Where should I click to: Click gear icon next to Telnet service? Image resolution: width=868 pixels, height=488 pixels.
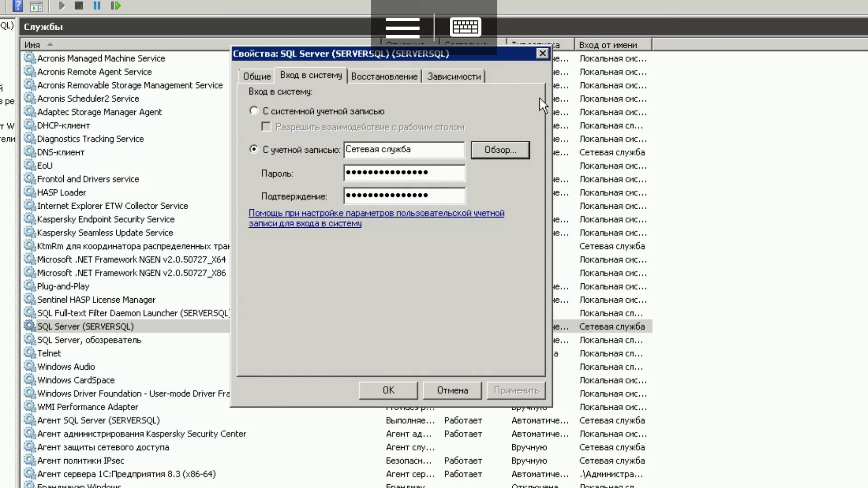pos(30,353)
